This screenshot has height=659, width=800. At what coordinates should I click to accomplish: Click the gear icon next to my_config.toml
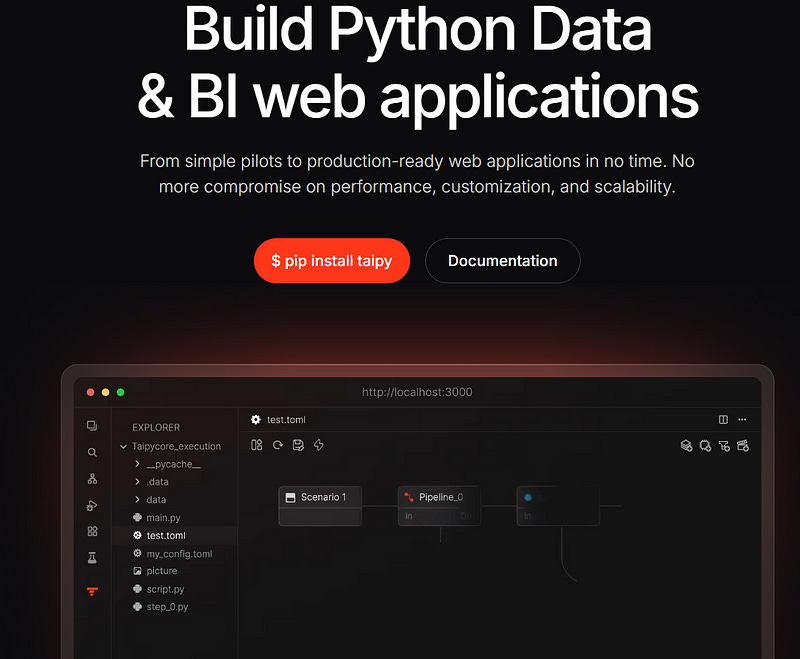point(137,553)
